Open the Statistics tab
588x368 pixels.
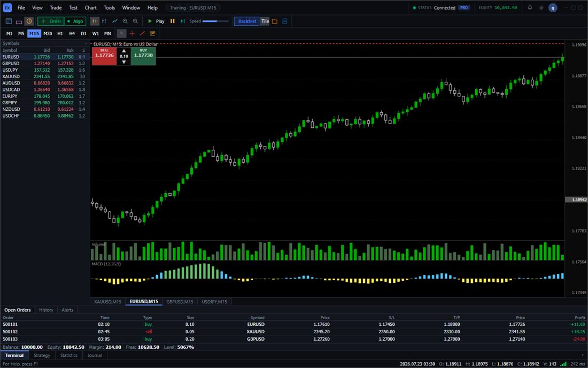(x=68, y=355)
